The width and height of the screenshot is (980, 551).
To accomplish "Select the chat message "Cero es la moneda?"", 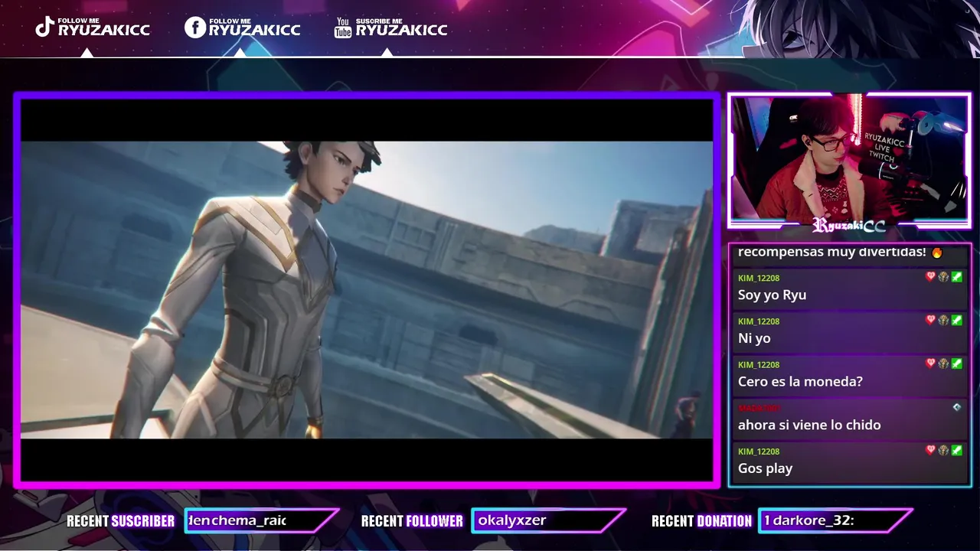I will tap(800, 382).
